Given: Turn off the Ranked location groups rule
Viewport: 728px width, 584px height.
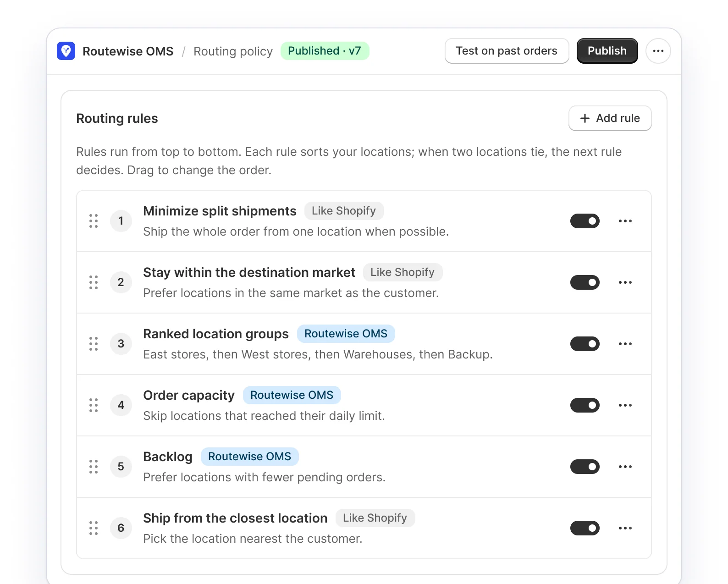Looking at the screenshot, I should [585, 344].
